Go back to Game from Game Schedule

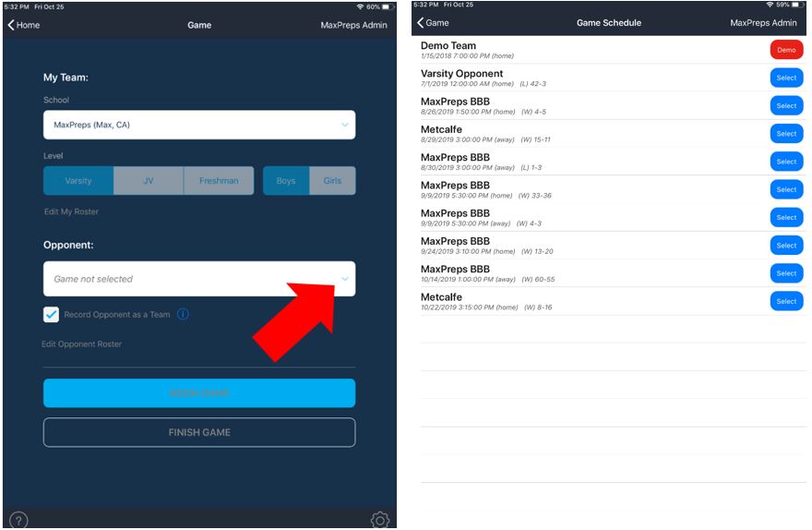pos(433,23)
